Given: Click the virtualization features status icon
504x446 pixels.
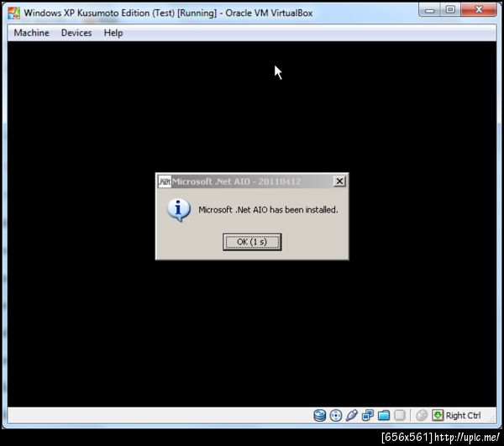Looking at the screenshot, I should [x=400, y=415].
